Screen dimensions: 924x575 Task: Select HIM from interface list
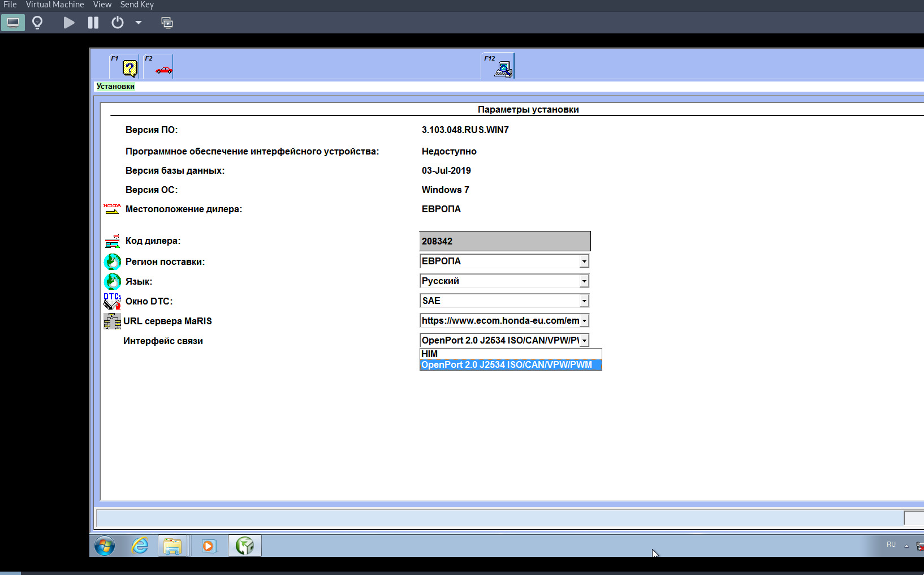(x=511, y=354)
